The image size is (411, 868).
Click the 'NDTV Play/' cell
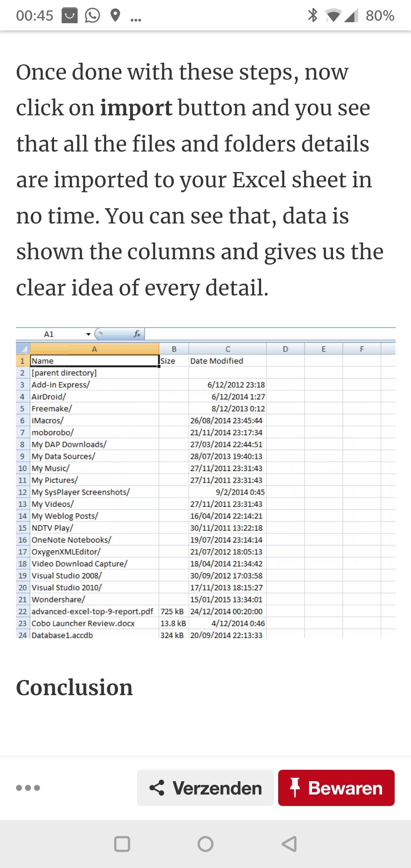click(x=94, y=528)
